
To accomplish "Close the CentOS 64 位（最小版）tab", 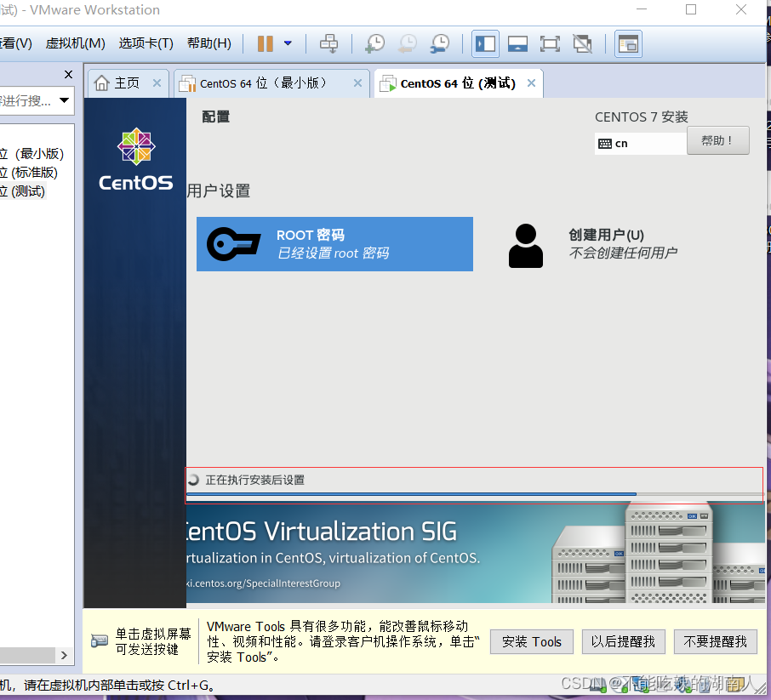I will 358,83.
